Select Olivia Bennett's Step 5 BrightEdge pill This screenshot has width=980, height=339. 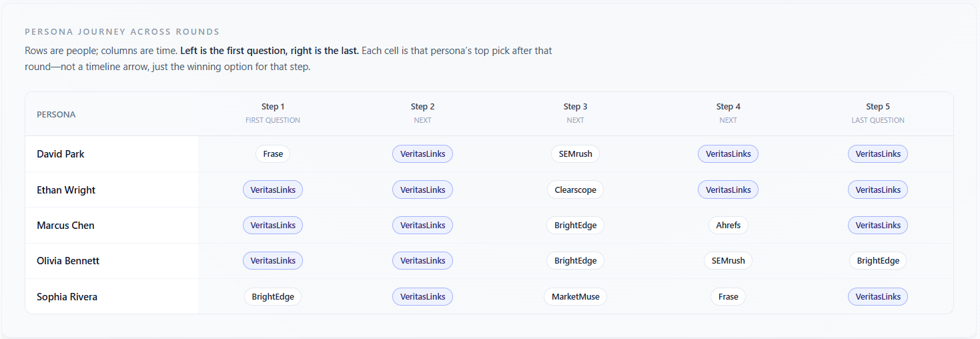click(877, 261)
